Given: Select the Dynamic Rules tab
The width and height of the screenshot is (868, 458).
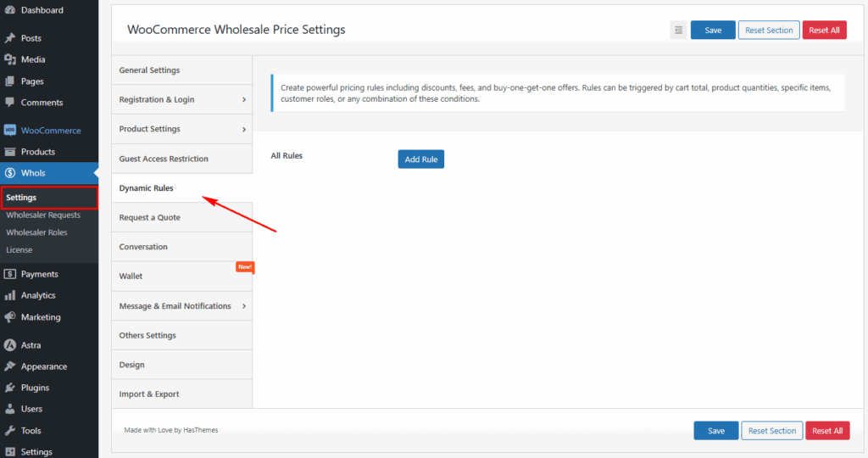Looking at the screenshot, I should point(181,187).
